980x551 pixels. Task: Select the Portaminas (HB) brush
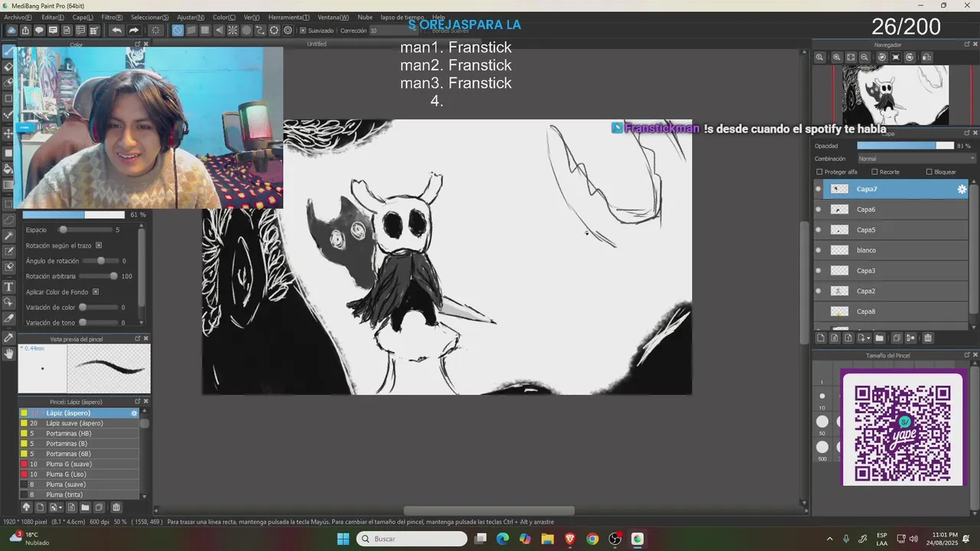[x=80, y=434]
